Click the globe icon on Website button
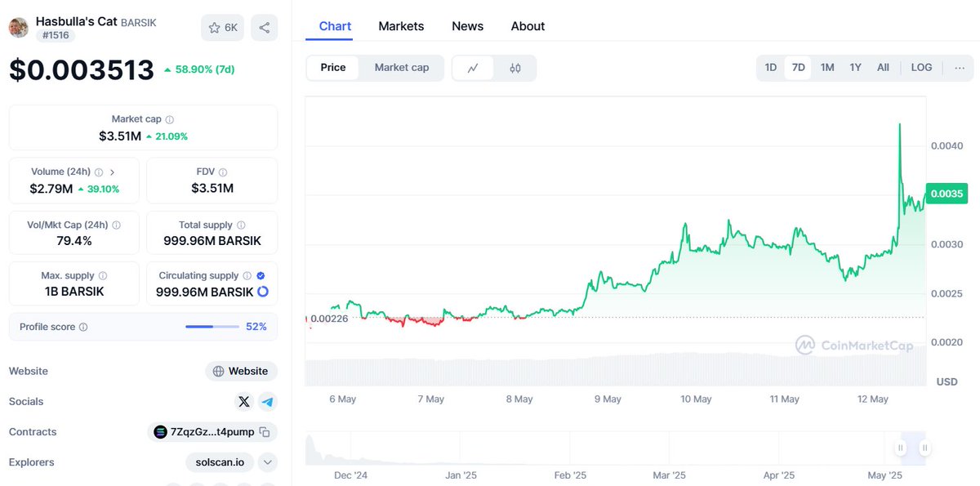 [218, 371]
